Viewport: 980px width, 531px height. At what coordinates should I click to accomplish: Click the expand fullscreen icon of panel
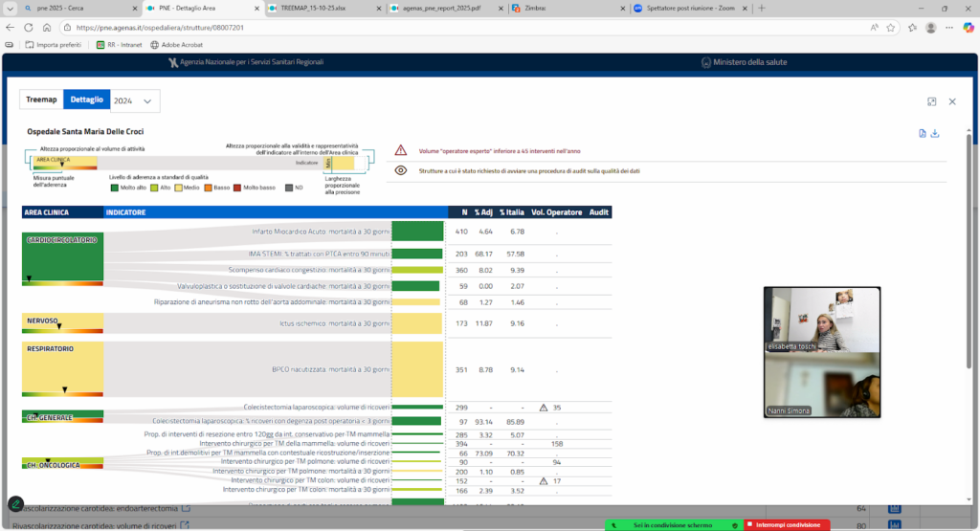pyautogui.click(x=931, y=101)
